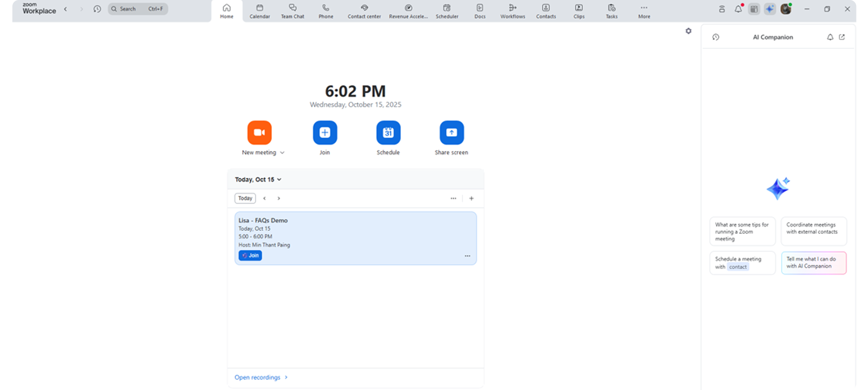Open home settings gear icon

pos(688,31)
